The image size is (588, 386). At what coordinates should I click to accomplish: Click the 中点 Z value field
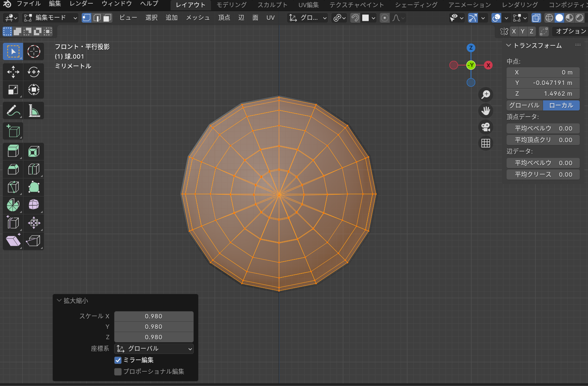(543, 94)
